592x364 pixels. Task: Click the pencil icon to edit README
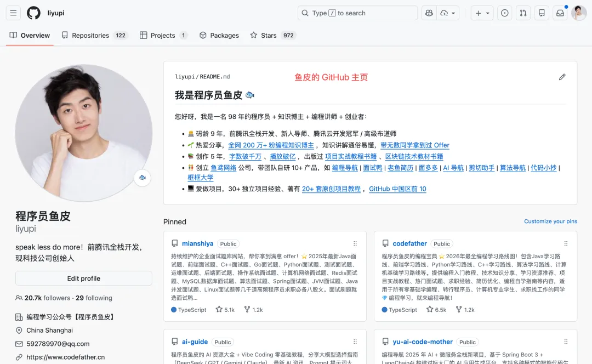tap(562, 77)
